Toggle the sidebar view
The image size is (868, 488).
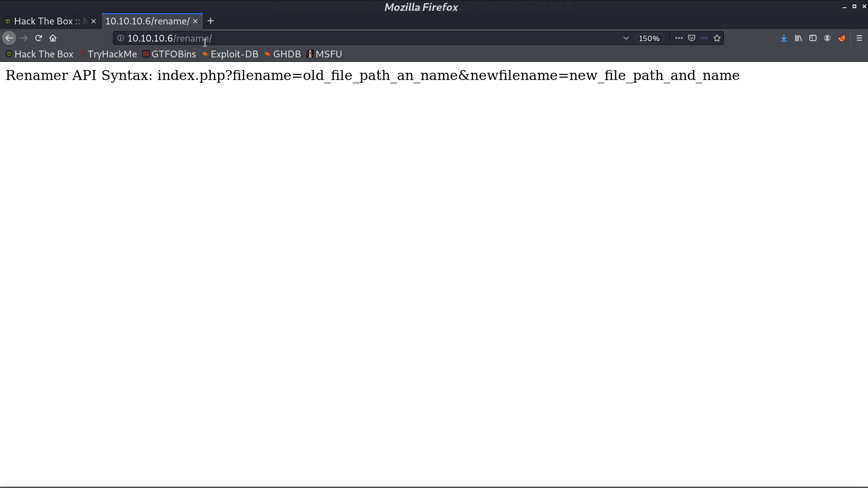(813, 38)
